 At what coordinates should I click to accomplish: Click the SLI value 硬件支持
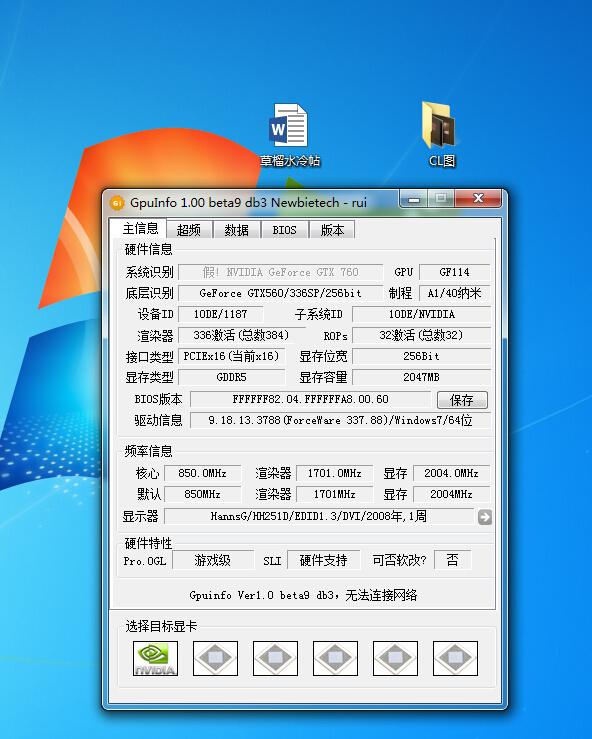[x=323, y=560]
